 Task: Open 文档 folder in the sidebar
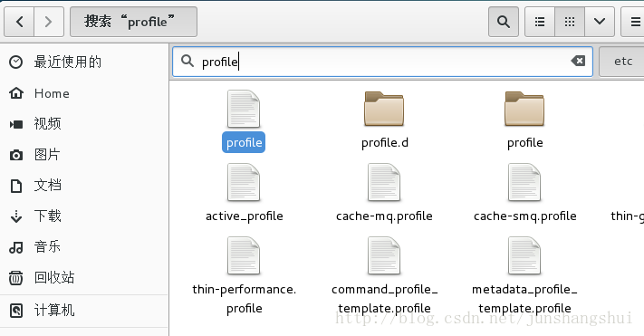[x=84, y=186]
